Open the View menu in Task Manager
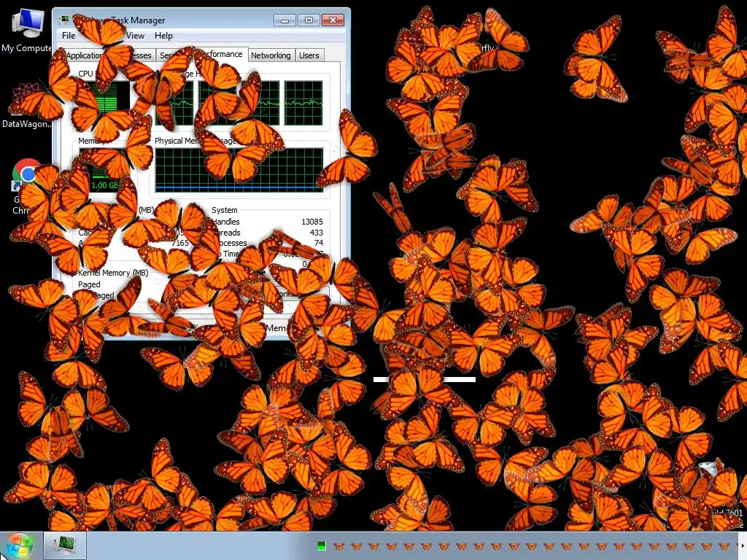747x560 pixels. (x=135, y=36)
